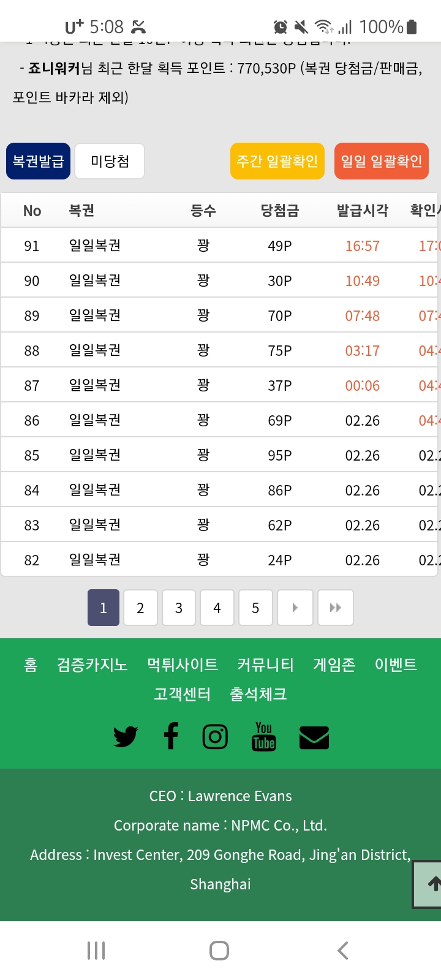The image size is (441, 980).
Task: Tap the alarm icon in status bar
Action: [x=281, y=26]
